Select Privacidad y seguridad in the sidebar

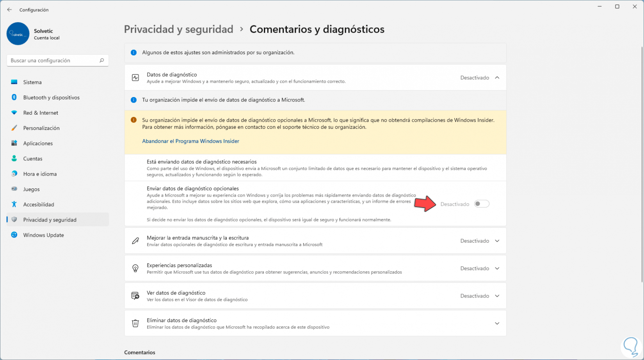pyautogui.click(x=58, y=220)
